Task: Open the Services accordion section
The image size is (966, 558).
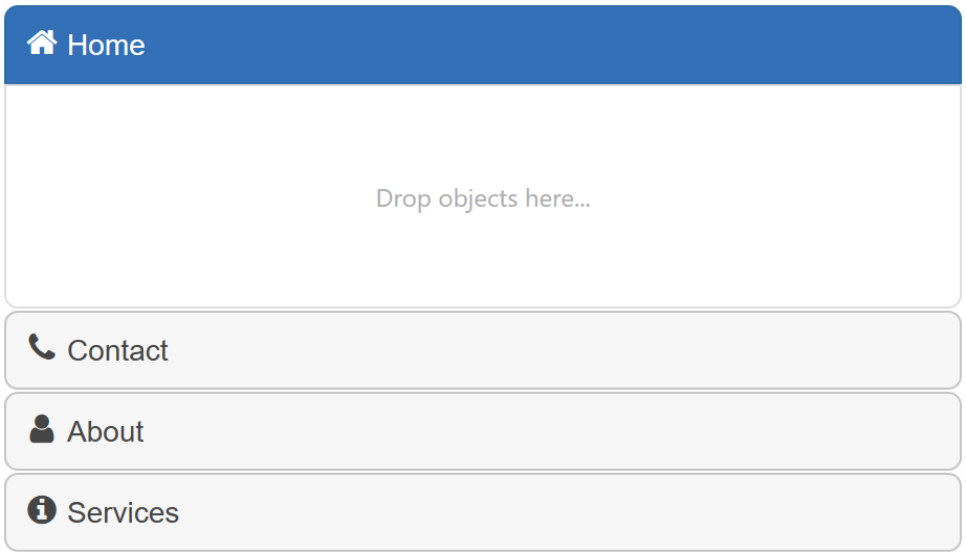Action: coord(483,512)
